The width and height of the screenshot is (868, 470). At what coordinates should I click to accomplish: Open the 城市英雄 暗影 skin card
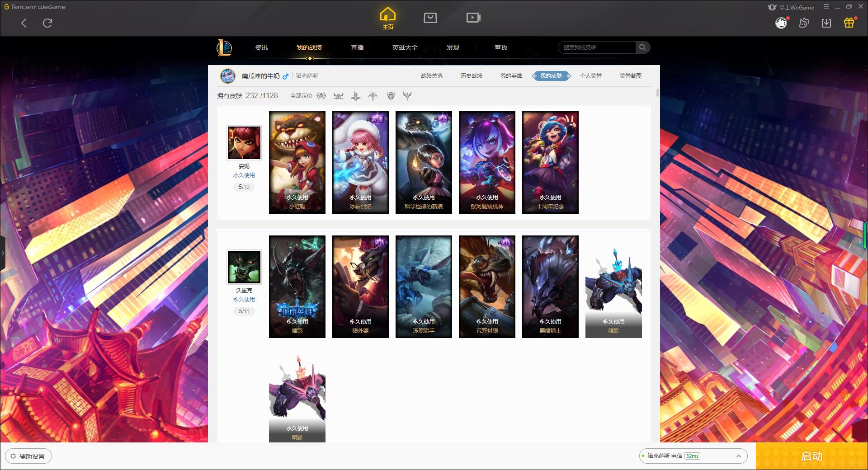[x=297, y=287]
